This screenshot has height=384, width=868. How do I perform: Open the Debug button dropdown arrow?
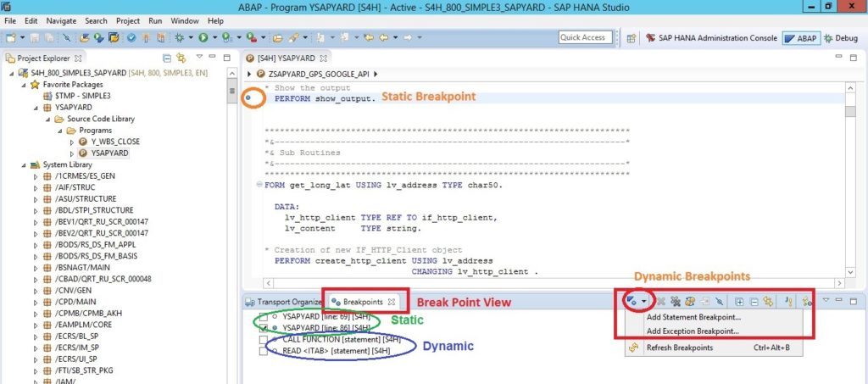191,37
